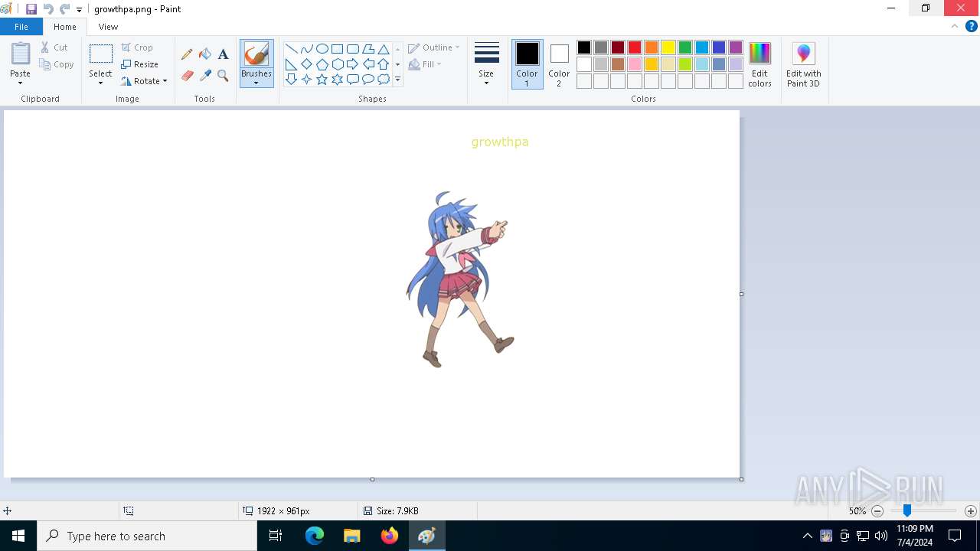Pick the yellow color swatch
The image size is (980, 551).
click(668, 47)
